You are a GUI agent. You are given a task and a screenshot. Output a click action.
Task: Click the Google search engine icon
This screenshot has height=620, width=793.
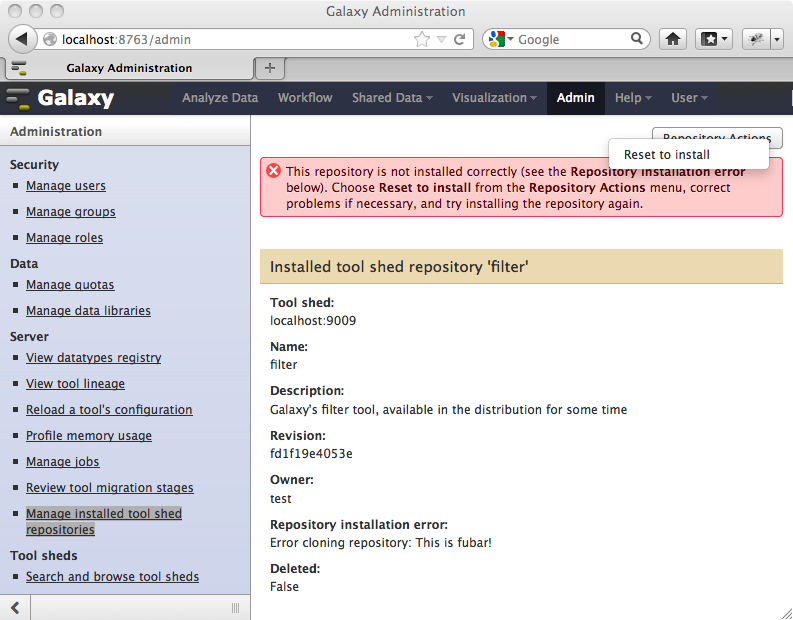tap(497, 39)
